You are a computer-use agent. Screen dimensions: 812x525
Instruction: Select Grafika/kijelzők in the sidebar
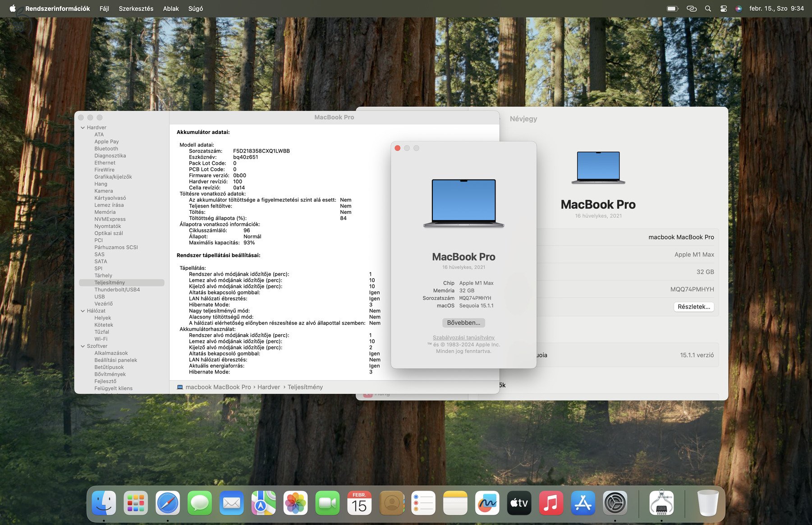pos(113,177)
